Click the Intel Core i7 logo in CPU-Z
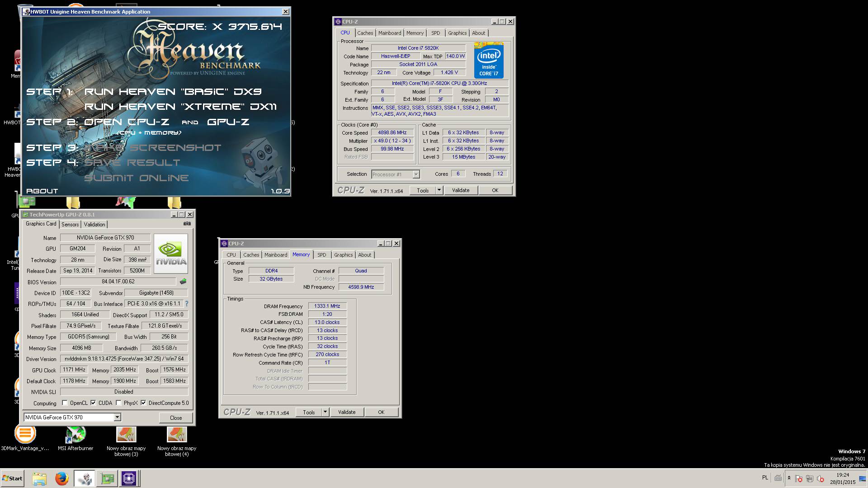868x488 pixels. [x=489, y=61]
